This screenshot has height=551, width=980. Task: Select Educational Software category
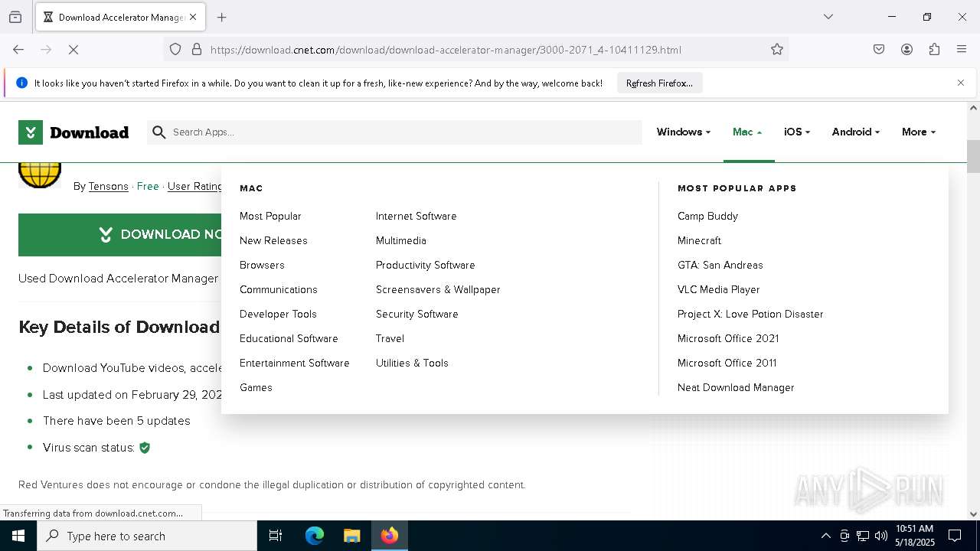point(289,338)
